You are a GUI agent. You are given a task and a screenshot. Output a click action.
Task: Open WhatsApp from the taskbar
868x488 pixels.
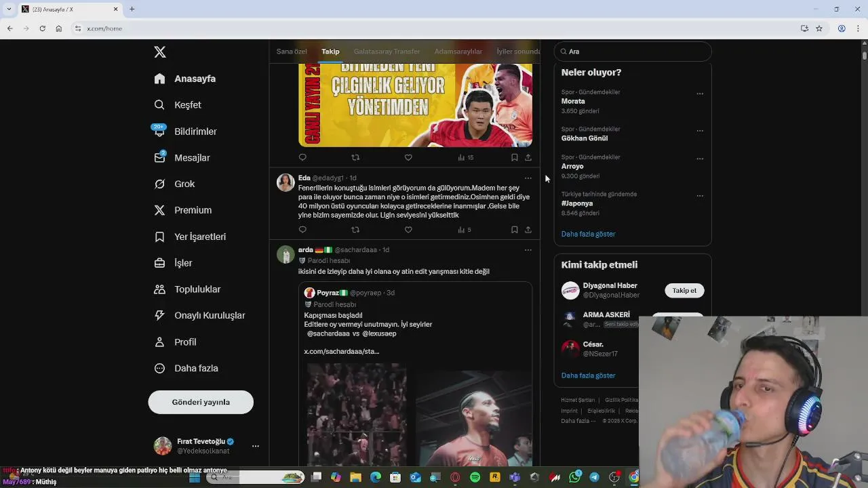pyautogui.click(x=575, y=478)
